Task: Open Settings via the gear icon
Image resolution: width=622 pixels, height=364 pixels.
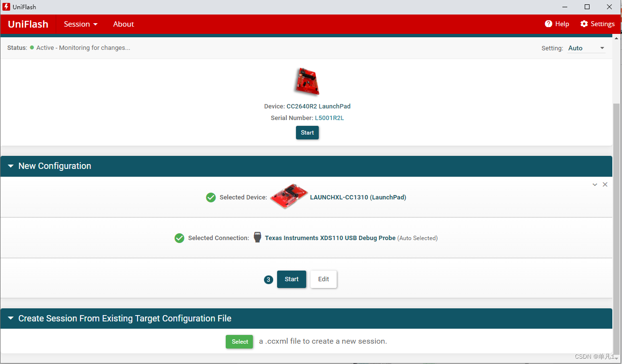Action: (x=584, y=24)
